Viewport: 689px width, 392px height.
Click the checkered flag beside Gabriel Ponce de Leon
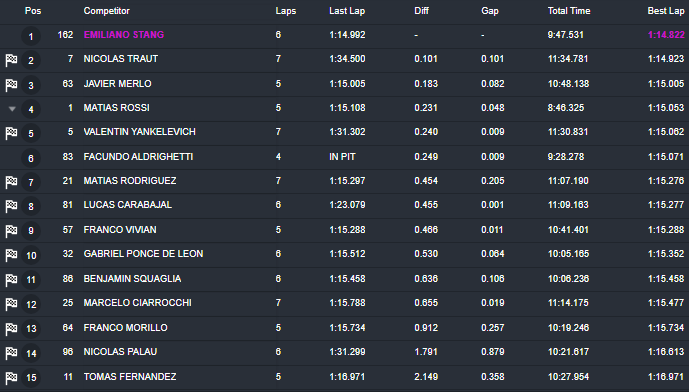pyautogui.click(x=11, y=255)
